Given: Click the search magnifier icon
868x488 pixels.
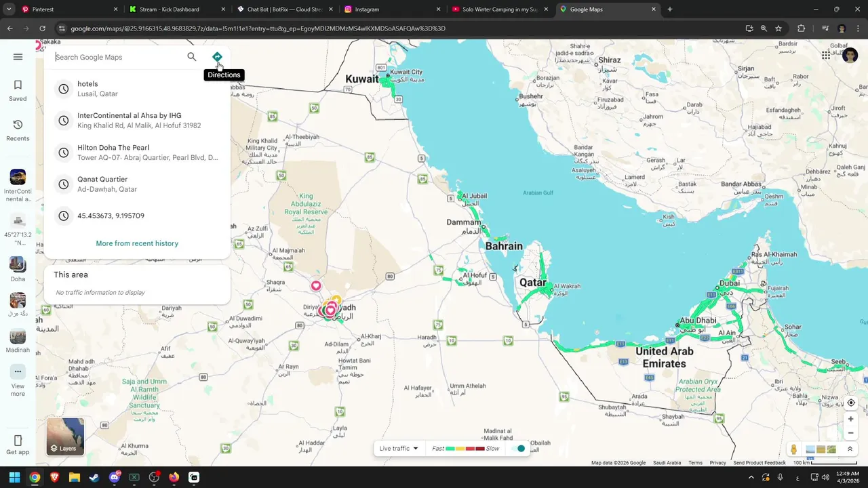Looking at the screenshot, I should pyautogui.click(x=192, y=57).
